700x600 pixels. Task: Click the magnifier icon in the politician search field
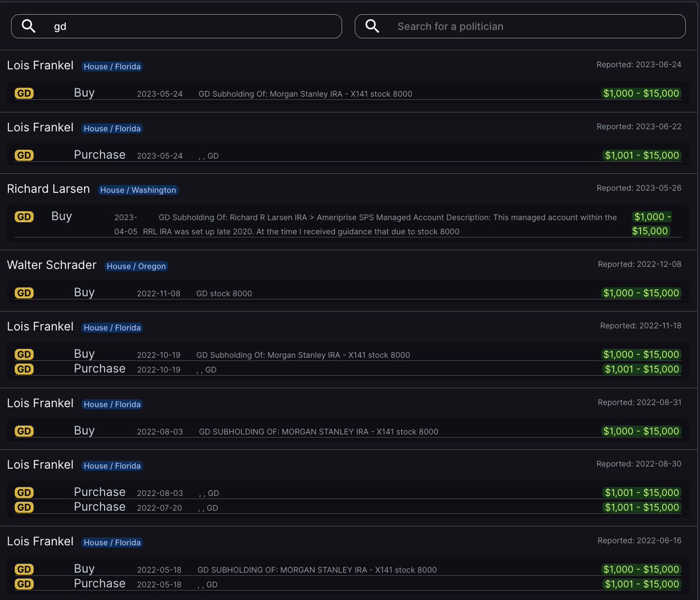(x=372, y=26)
